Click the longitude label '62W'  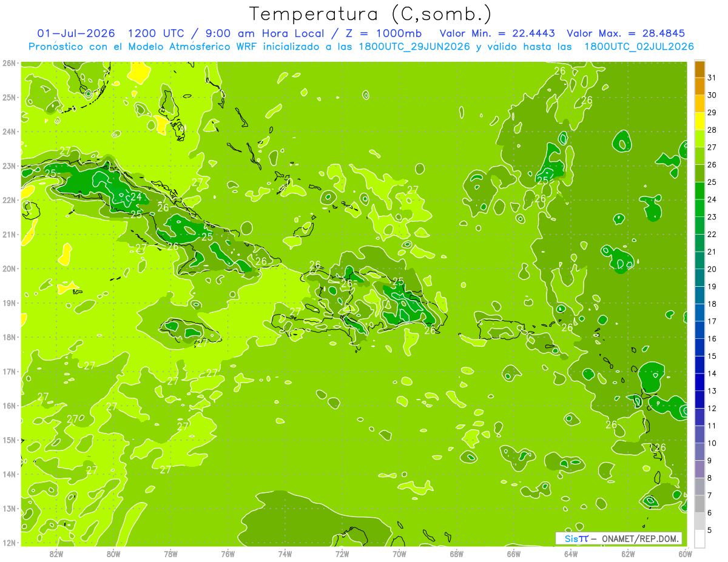(x=628, y=554)
